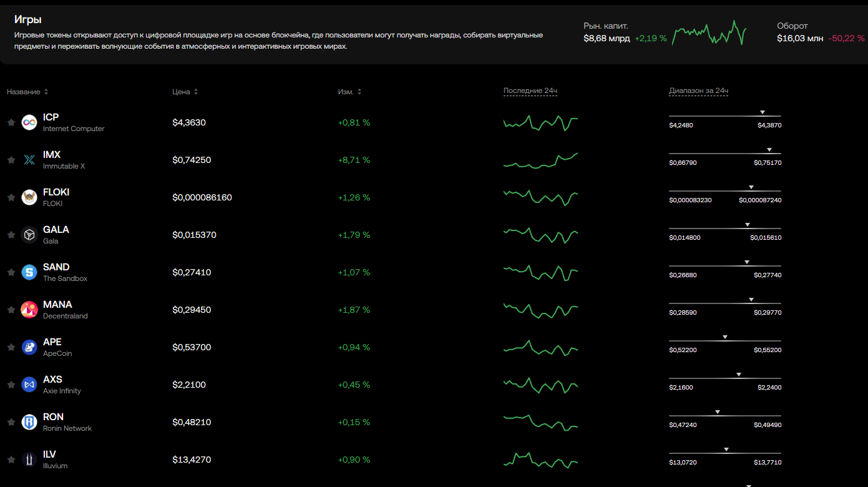This screenshot has width=868, height=487.
Task: Click the ICP 24h range slider
Action: (724, 115)
